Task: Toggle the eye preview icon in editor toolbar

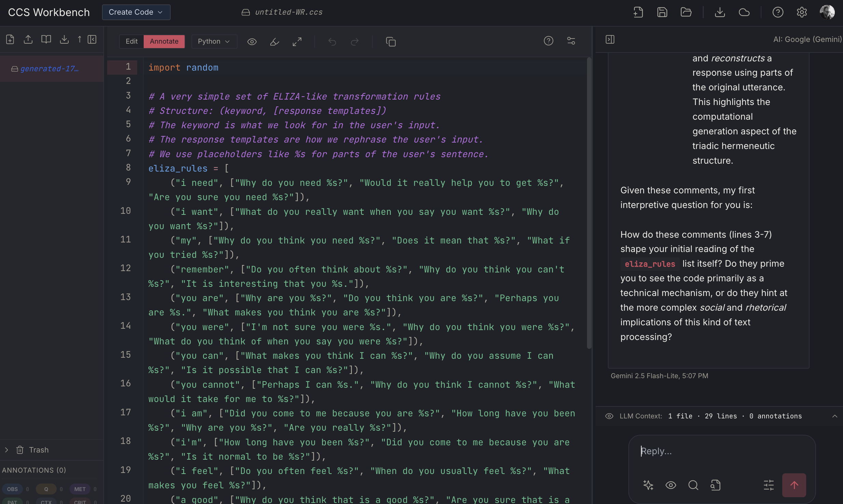Action: point(252,42)
